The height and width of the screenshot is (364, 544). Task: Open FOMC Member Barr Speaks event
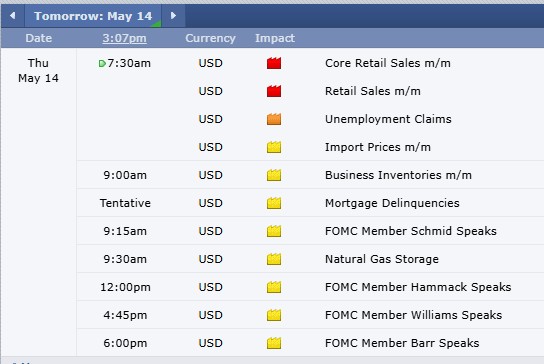point(402,343)
